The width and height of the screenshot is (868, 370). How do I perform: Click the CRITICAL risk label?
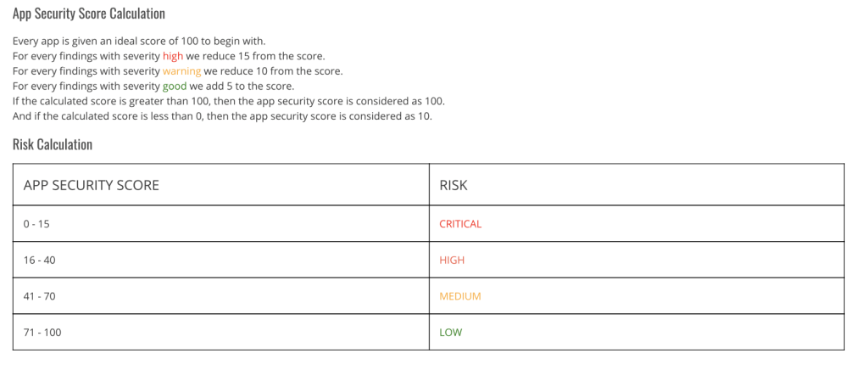click(460, 224)
